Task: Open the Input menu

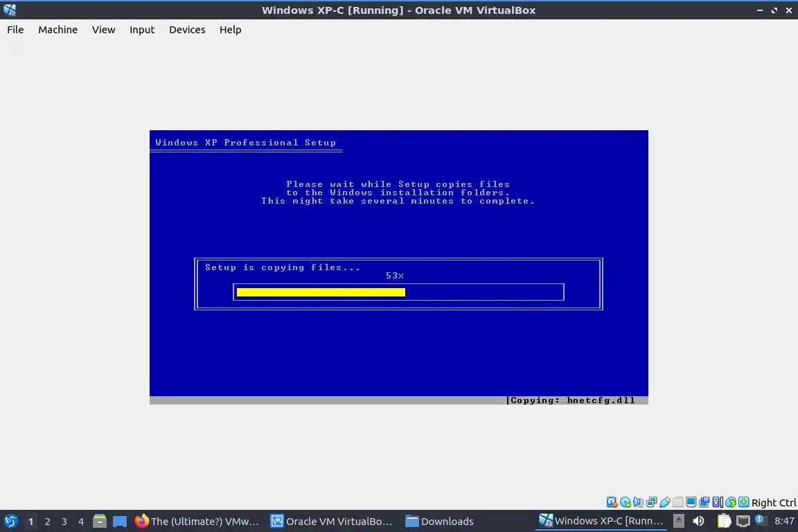Action: 142,30
